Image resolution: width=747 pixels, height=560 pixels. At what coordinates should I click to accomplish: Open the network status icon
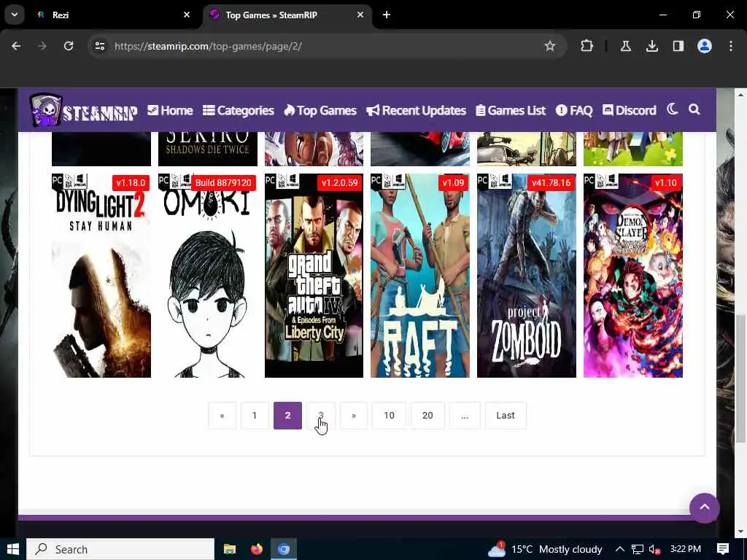pyautogui.click(x=638, y=550)
